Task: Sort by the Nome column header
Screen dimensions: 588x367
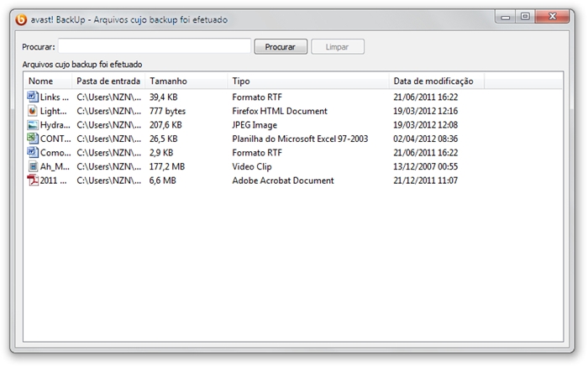Action: tap(48, 81)
